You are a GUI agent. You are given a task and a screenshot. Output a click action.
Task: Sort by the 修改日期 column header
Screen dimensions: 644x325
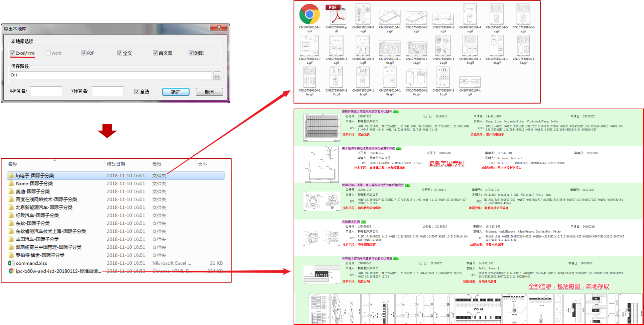(116, 164)
